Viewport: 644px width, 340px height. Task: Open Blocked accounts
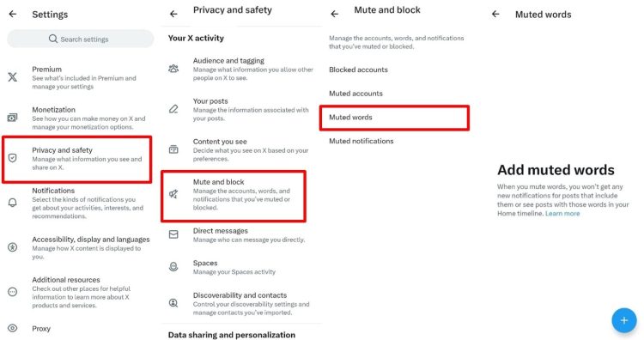358,70
